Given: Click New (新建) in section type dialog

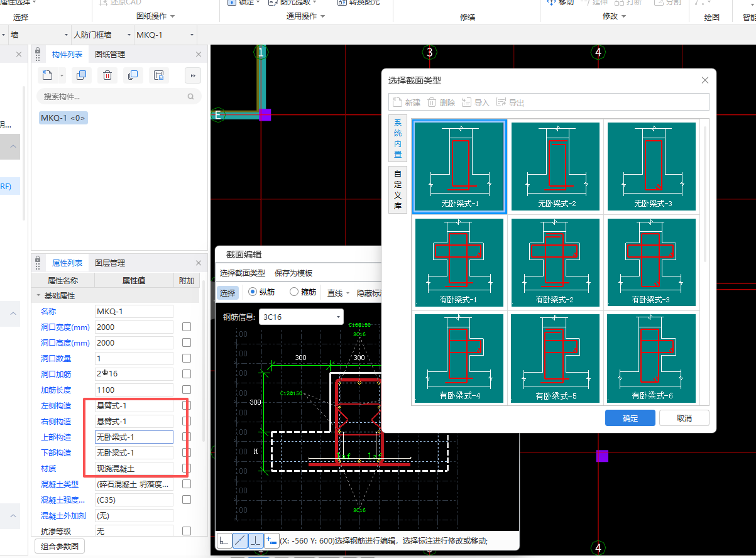Looking at the screenshot, I should 407,102.
